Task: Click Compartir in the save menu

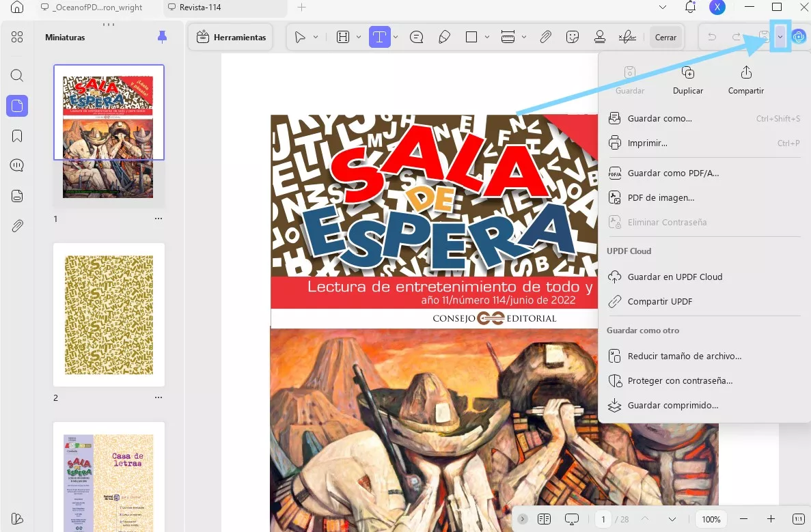Action: tap(746, 81)
